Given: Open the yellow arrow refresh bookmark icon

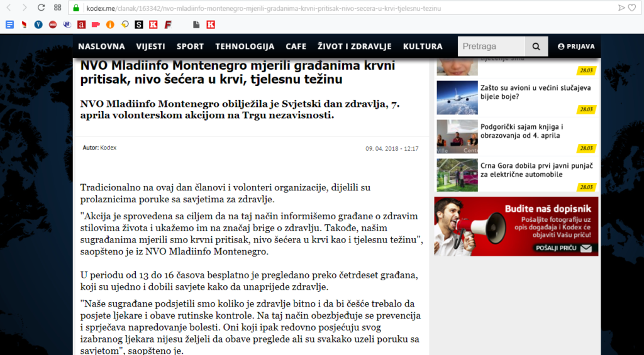Looking at the screenshot, I should (125, 25).
